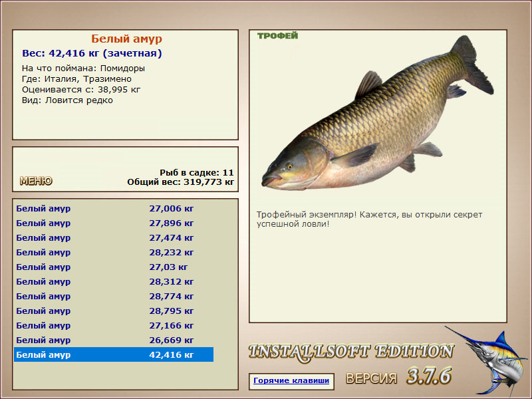Viewport: 532px width, 399px height.
Task: Click the Где: Италия, Тразимено line
Action: [x=76, y=79]
